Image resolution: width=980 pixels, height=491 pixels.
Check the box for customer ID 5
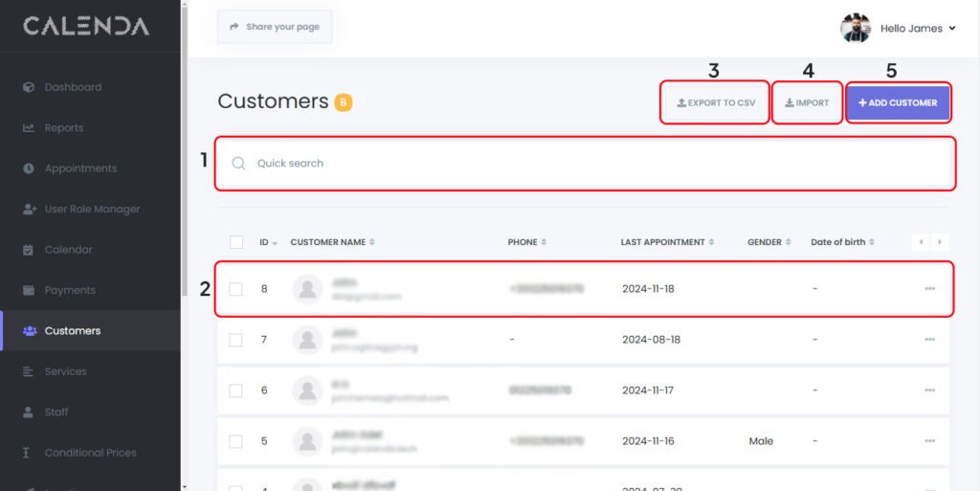point(235,441)
